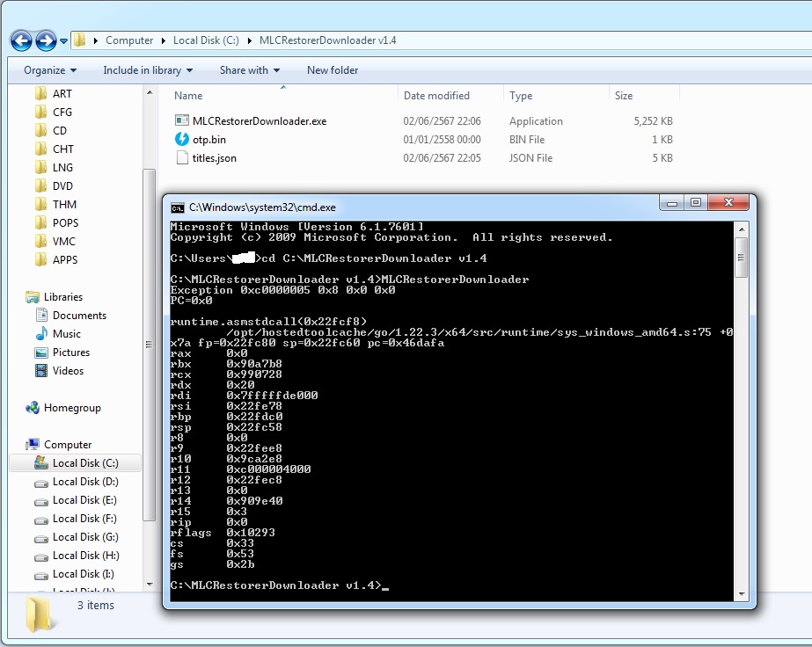
Task: Select the titles.json file name
Action: pyautogui.click(x=215, y=158)
